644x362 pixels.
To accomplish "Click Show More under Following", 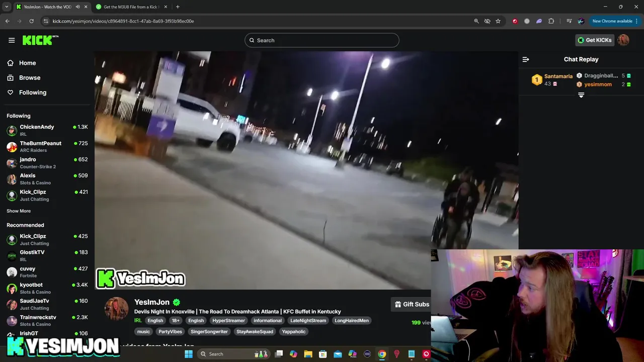I will (x=19, y=211).
